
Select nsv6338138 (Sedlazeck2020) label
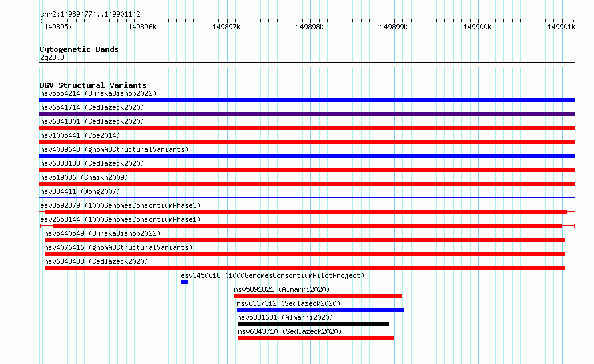[92, 163]
